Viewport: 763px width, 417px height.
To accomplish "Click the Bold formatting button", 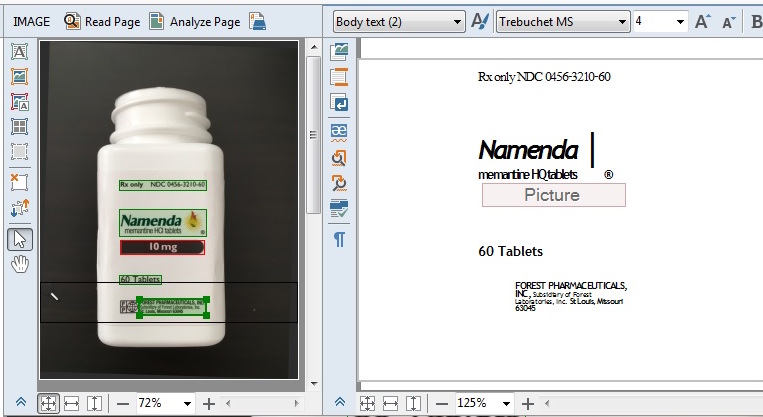I will tap(755, 21).
